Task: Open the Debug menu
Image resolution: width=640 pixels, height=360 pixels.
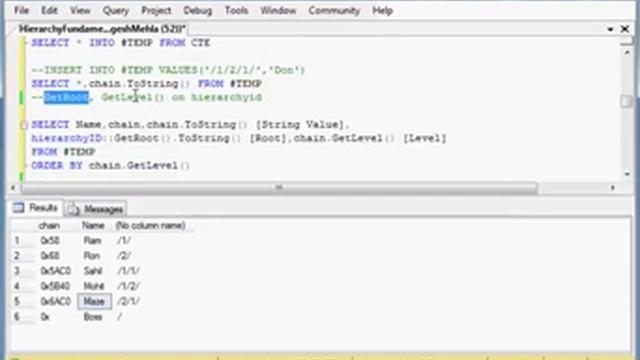Action: tap(198, 11)
